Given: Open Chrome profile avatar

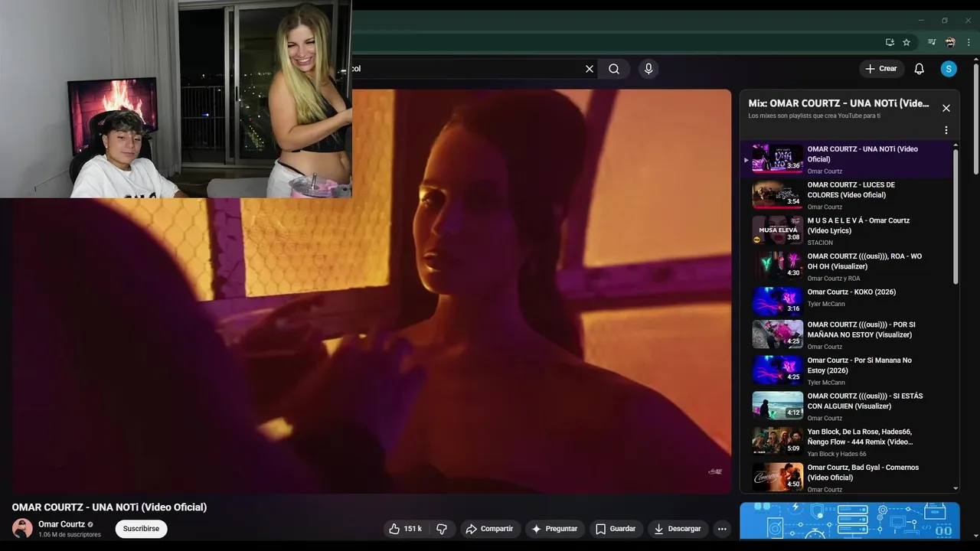Looking at the screenshot, I should (950, 42).
